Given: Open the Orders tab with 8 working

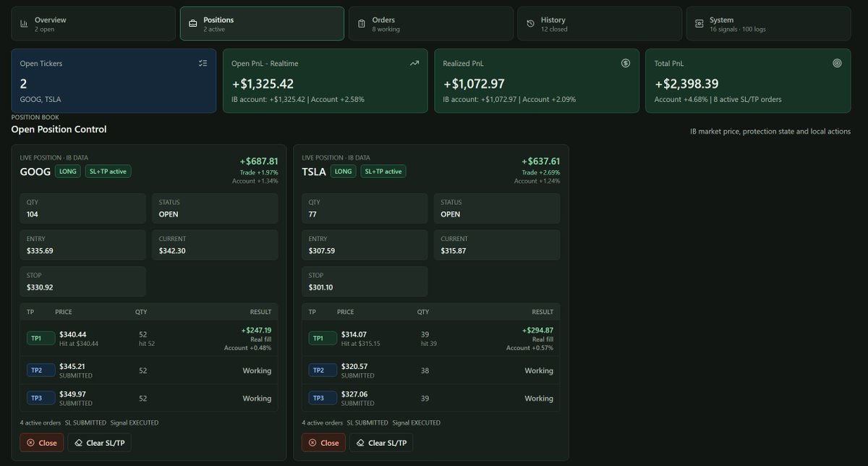Looking at the screenshot, I should point(431,24).
